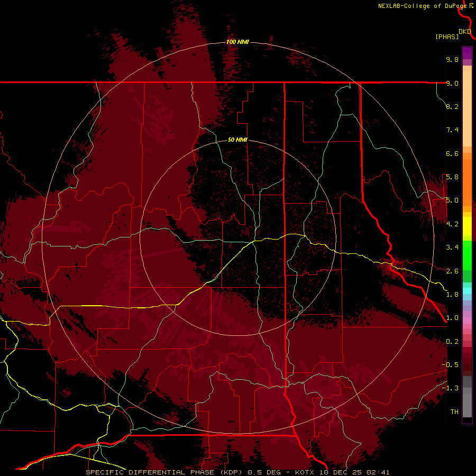Click the -0.5 value on the color scale

(x=450, y=365)
